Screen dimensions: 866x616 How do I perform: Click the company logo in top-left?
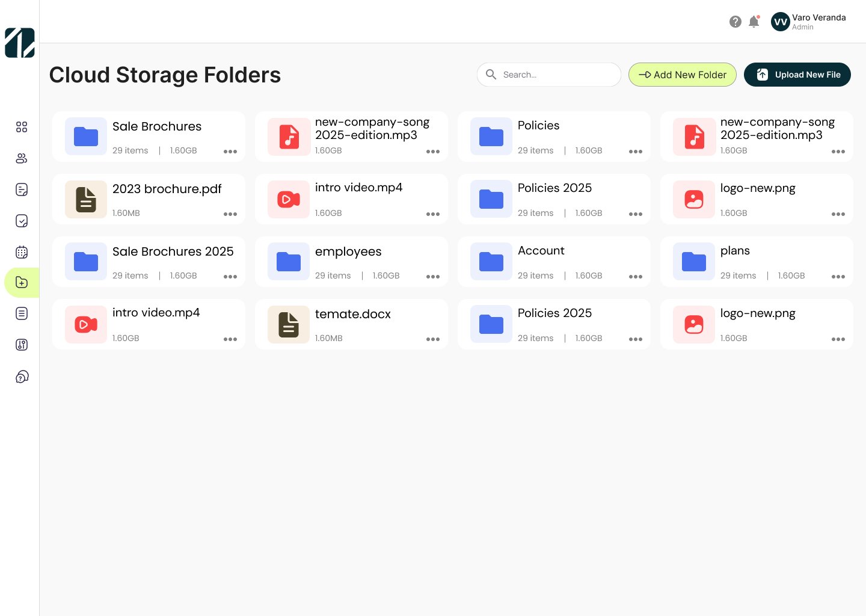[20, 43]
